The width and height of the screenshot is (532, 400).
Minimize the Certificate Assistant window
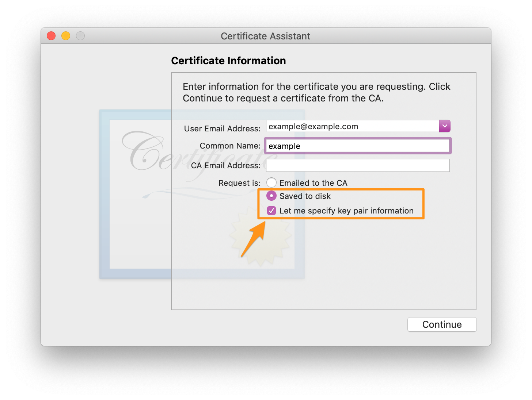[66, 36]
